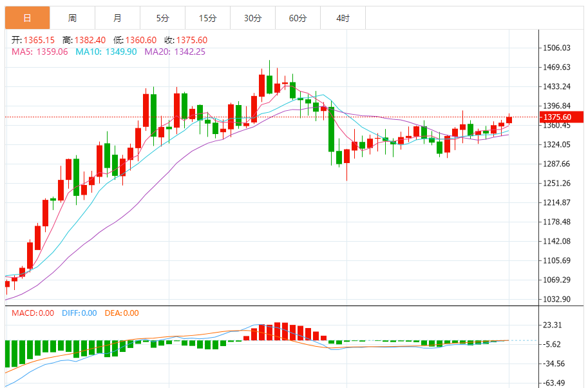Switch to the 5分 interval tab
This screenshot has width=588, height=388.
(x=162, y=19)
